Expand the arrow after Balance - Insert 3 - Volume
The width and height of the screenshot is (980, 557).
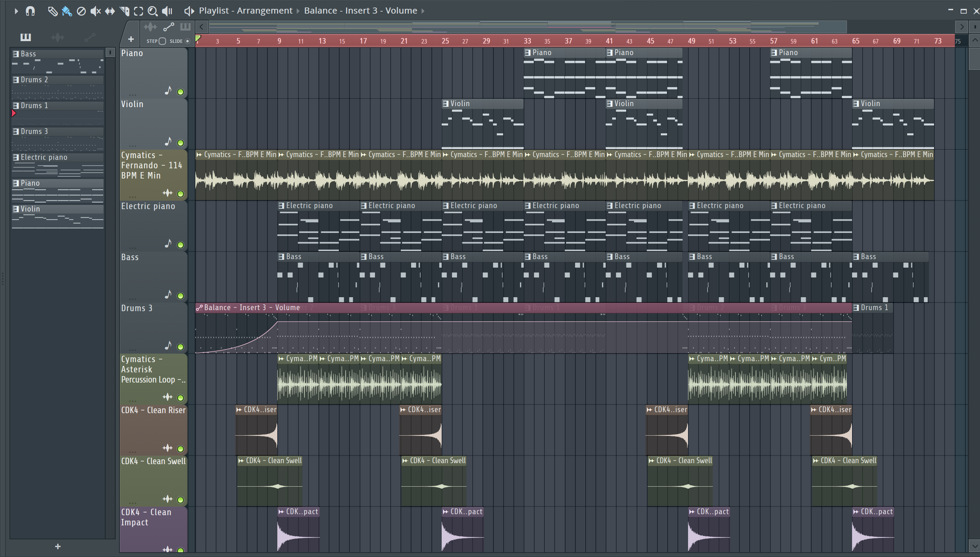click(423, 11)
